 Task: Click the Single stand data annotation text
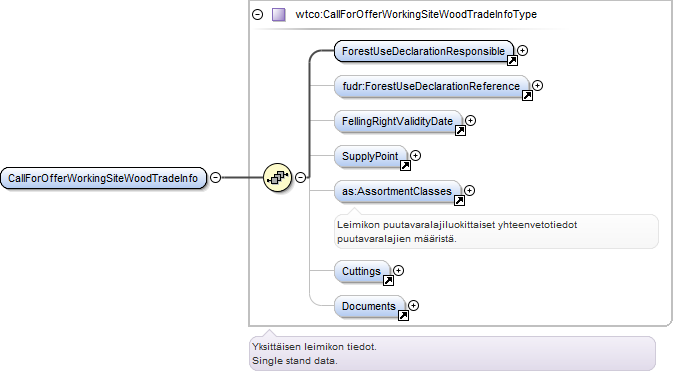click(x=295, y=361)
